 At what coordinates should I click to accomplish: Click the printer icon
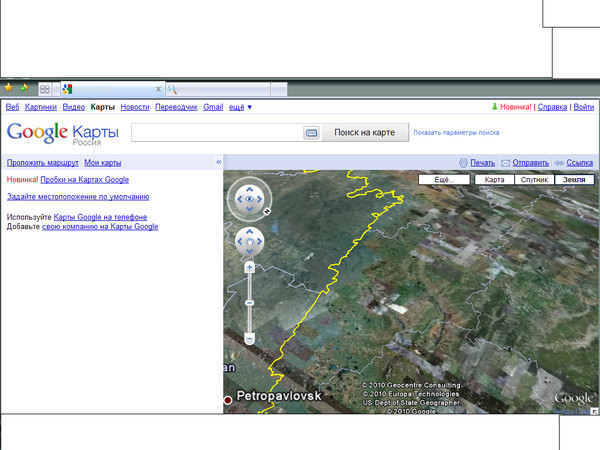point(463,163)
